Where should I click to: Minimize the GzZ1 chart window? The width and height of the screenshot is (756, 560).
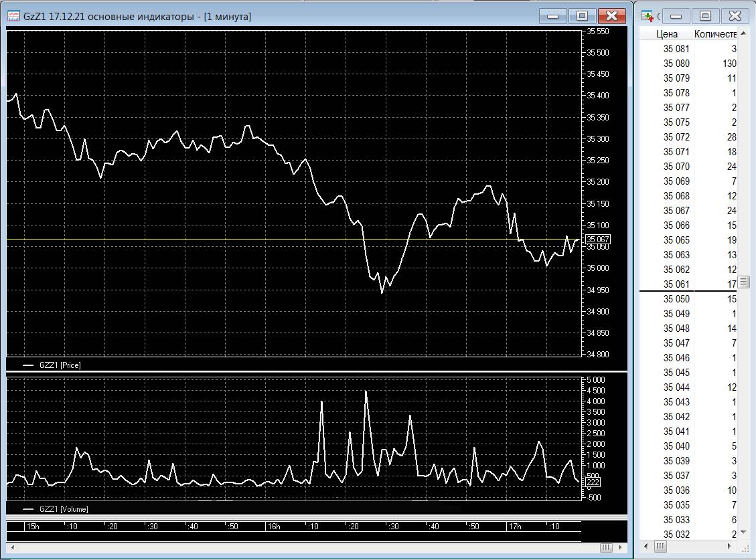(x=553, y=16)
